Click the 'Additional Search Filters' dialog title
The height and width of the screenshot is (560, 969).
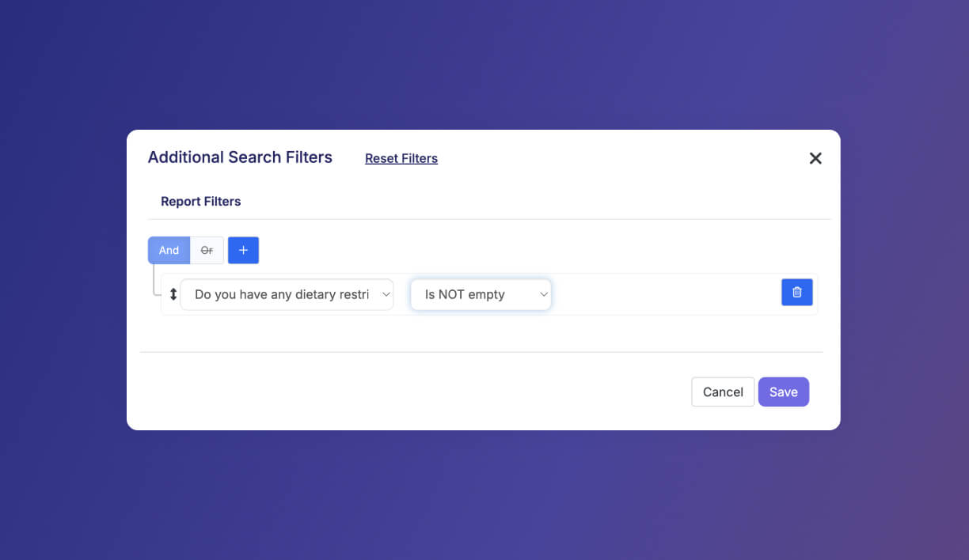240,157
